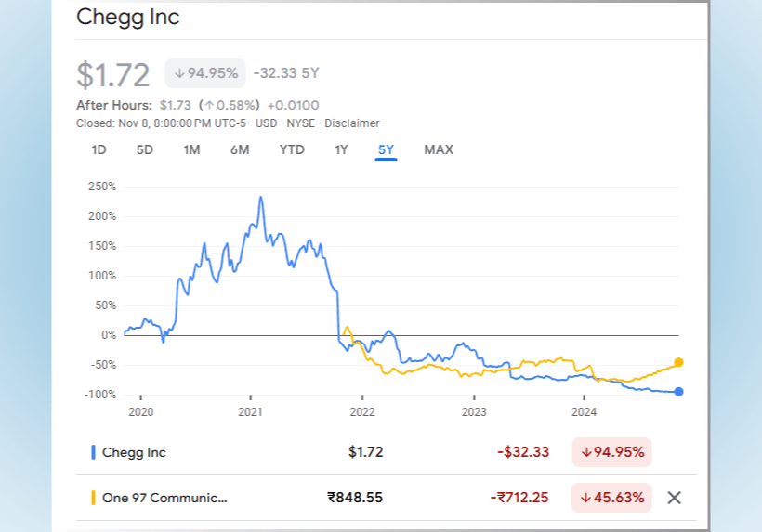
Task: Click the red 45.63% change badge
Action: (x=611, y=498)
